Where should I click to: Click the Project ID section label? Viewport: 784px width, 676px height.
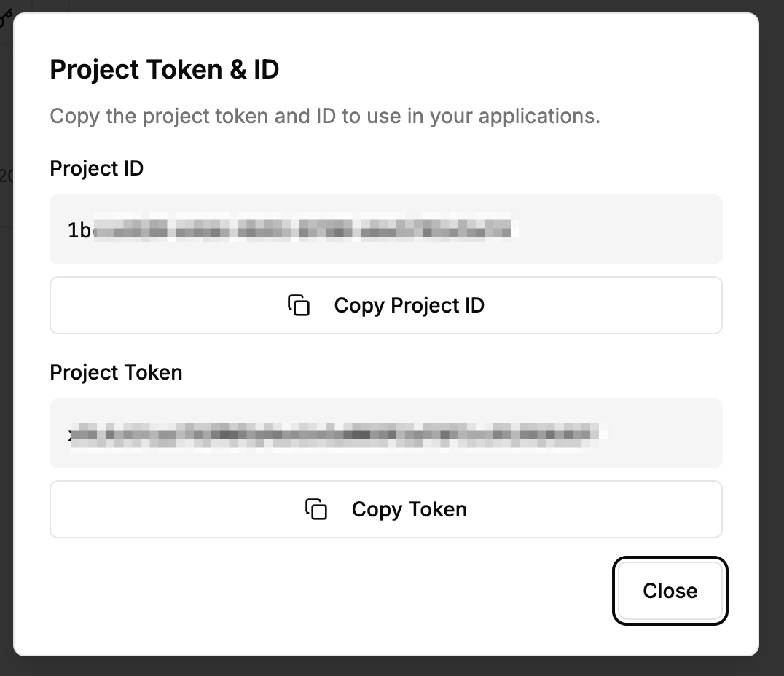(96, 168)
